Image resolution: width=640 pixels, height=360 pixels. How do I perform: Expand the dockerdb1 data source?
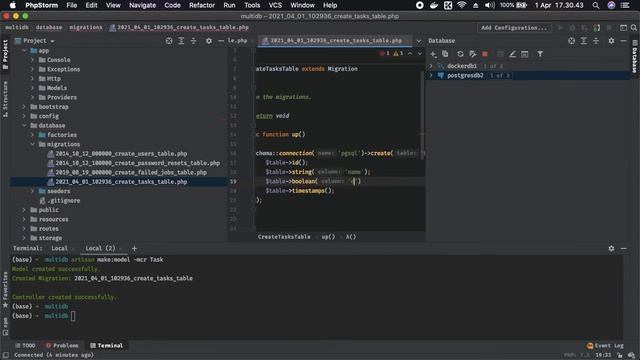click(431, 66)
